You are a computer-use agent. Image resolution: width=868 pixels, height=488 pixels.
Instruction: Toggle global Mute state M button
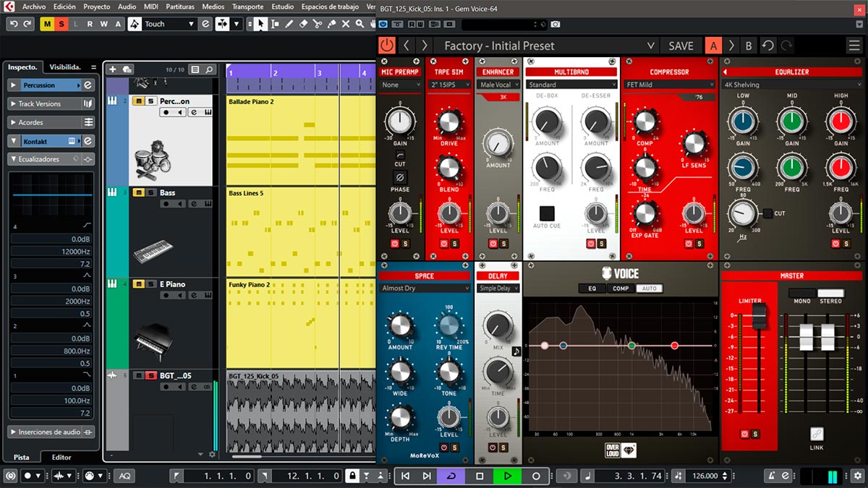[x=48, y=24]
